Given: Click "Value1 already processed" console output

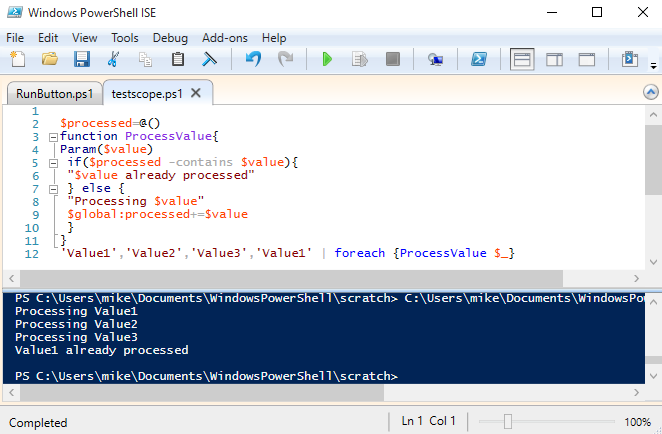Looking at the screenshot, I should (101, 350).
